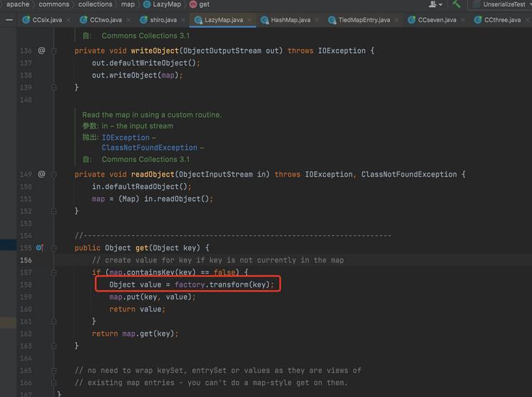532x397 pixels.
Task: Click the @ gutter icon on line 149
Action: pyautogui.click(x=41, y=174)
